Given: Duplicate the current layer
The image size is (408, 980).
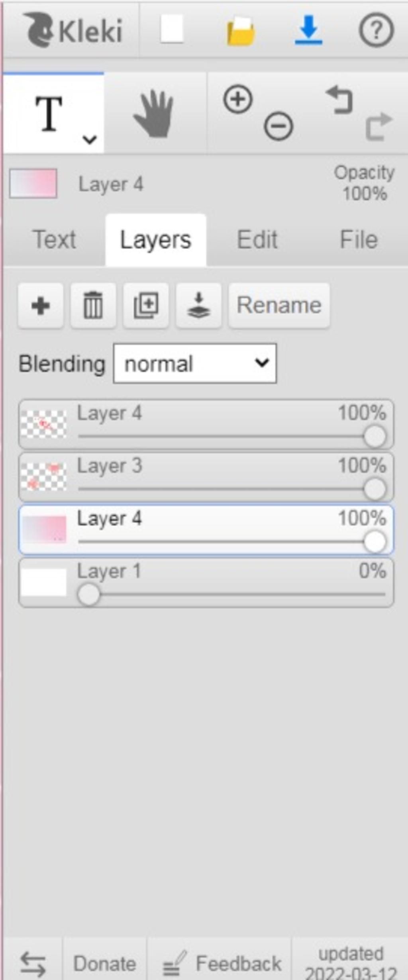Looking at the screenshot, I should click(x=146, y=306).
